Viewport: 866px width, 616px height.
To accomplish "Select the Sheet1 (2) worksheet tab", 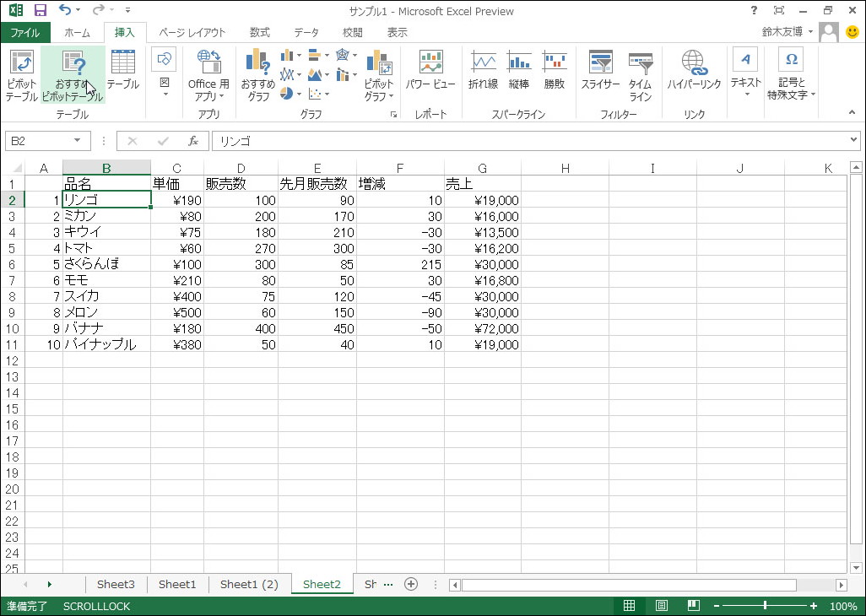I will point(250,583).
